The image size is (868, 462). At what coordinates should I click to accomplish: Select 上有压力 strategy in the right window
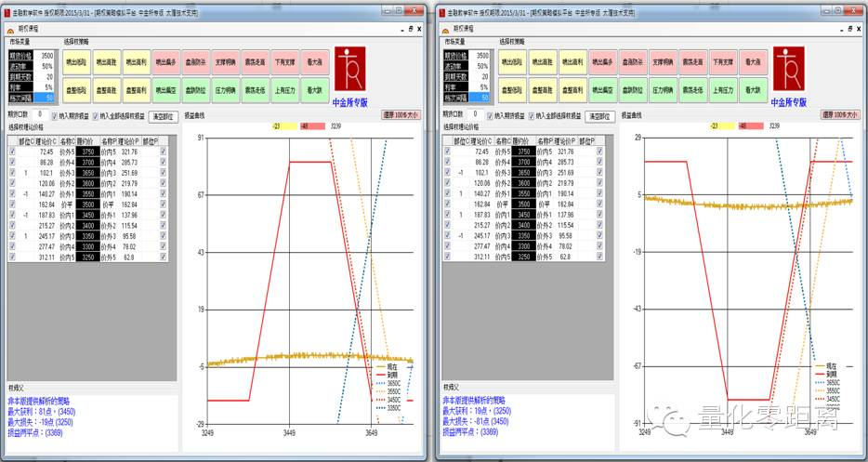[x=723, y=90]
